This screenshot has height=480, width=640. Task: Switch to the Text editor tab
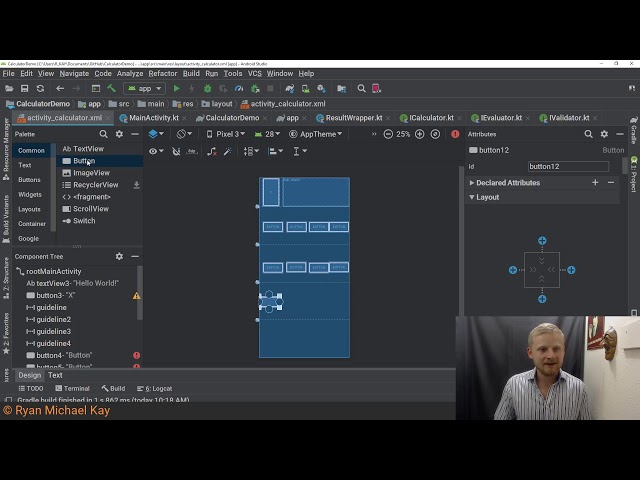point(55,375)
